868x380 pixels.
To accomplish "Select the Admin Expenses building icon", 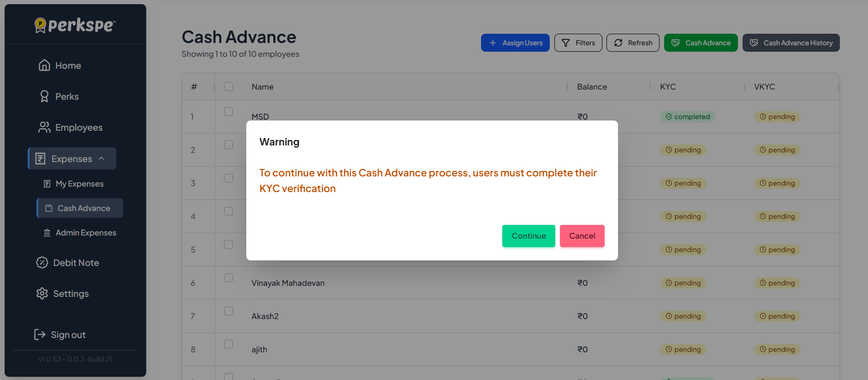I will [x=47, y=233].
